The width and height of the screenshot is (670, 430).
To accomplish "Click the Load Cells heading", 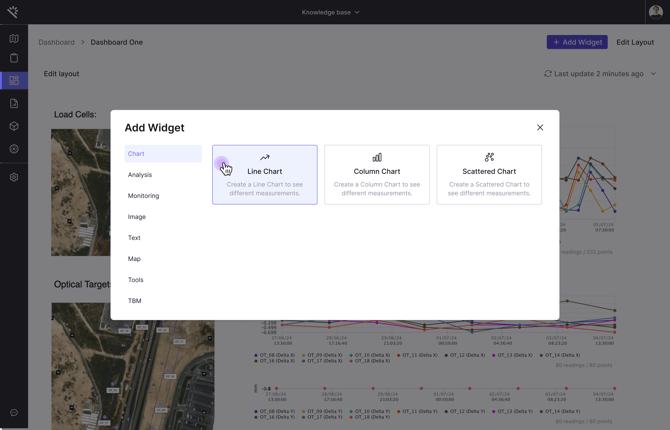I will (75, 114).
